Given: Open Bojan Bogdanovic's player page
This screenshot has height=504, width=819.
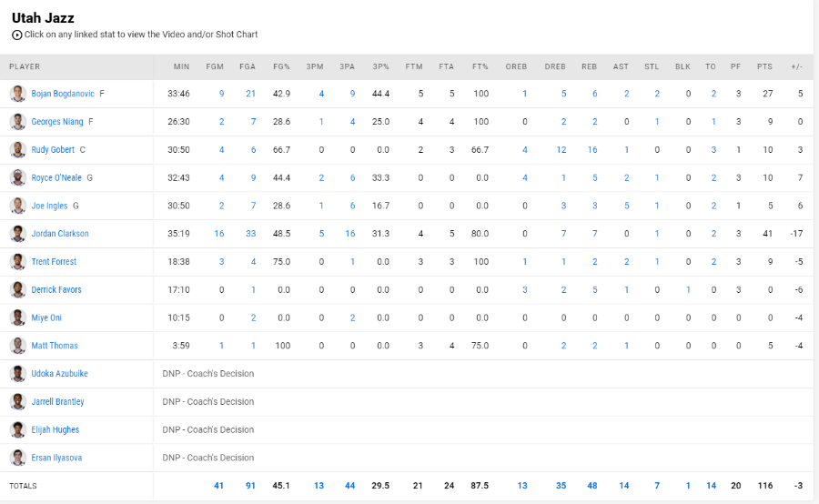Looking at the screenshot, I should tap(63, 94).
